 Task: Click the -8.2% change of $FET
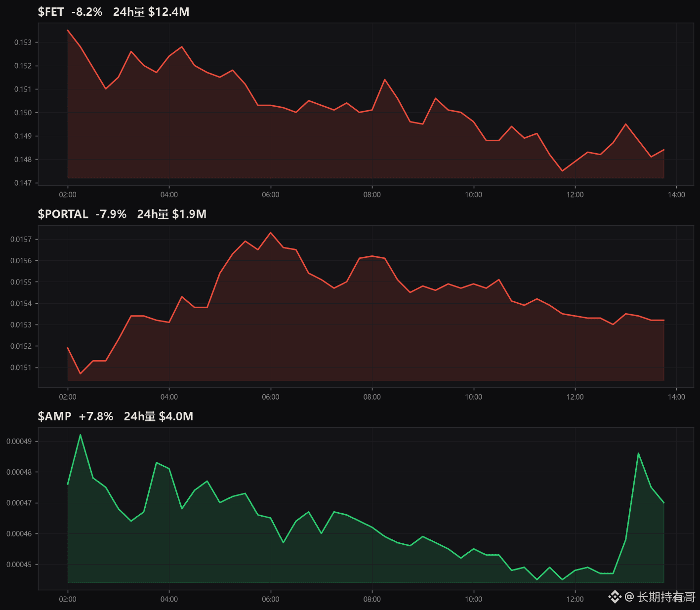tap(87, 12)
